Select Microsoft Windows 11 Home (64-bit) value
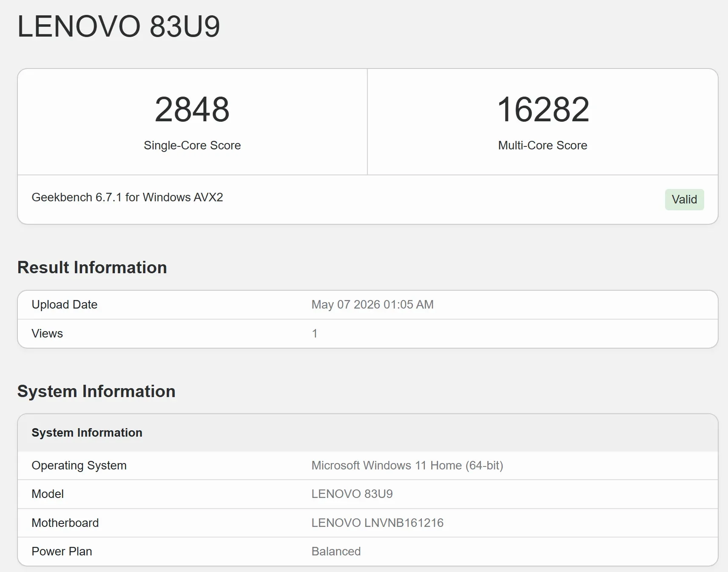Screen dimensions: 728x572 (407, 466)
